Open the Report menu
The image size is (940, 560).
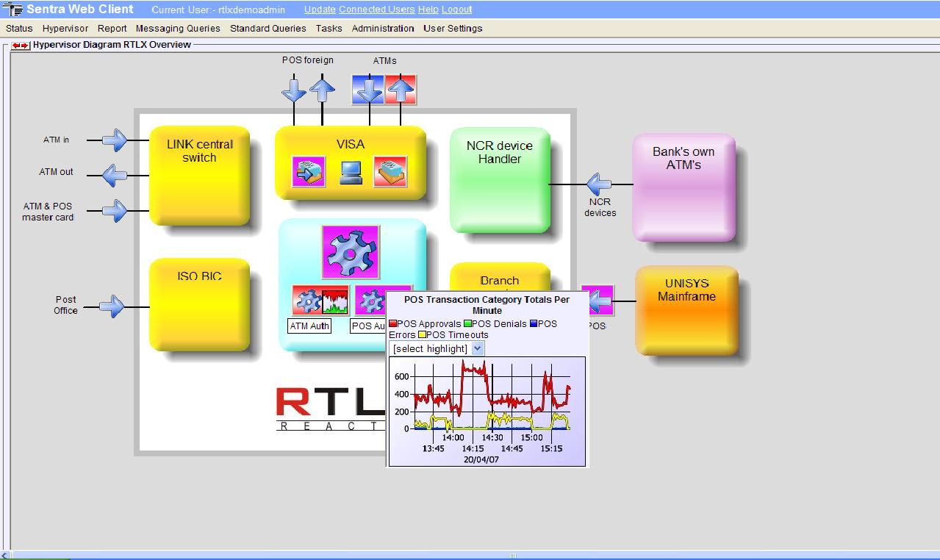click(112, 29)
